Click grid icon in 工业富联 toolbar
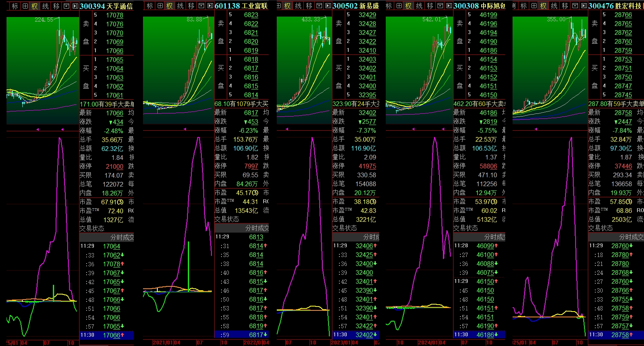644x346 pixels. coord(160,6)
